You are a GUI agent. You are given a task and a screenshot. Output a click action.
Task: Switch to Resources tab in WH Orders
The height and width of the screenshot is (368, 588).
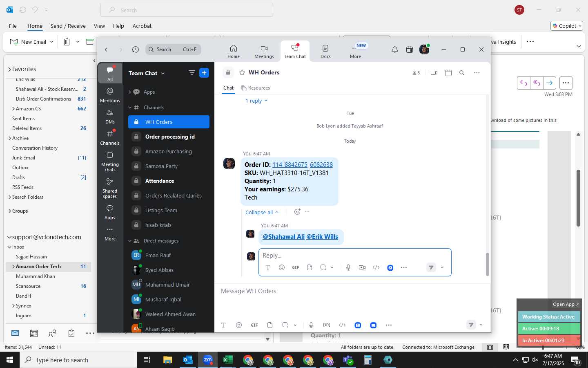tap(256, 88)
